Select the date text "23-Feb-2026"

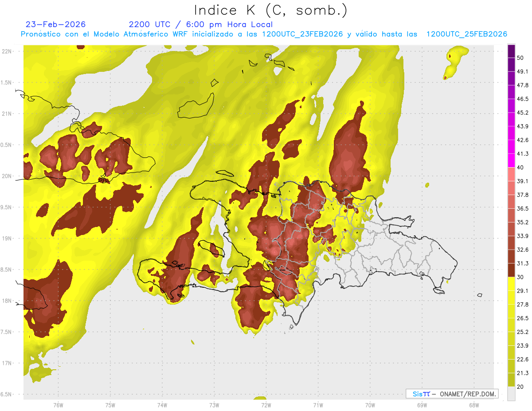click(x=56, y=24)
